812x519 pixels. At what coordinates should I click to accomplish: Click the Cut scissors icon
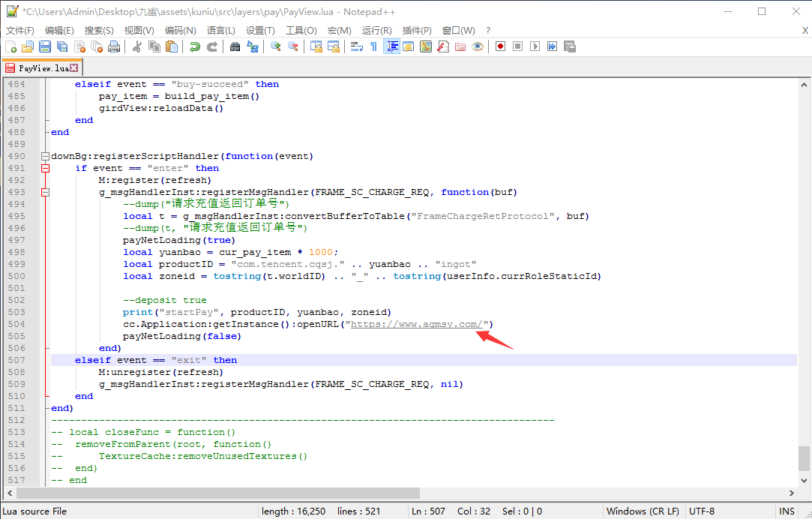pos(137,46)
